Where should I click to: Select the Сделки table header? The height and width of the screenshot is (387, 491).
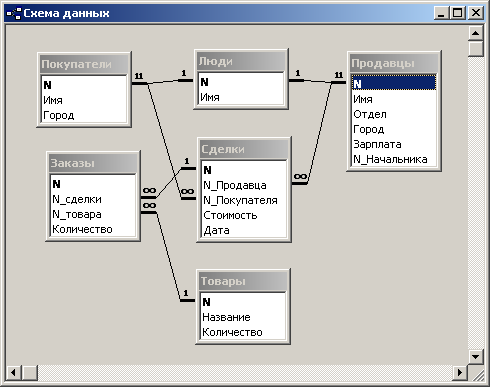tap(244, 149)
